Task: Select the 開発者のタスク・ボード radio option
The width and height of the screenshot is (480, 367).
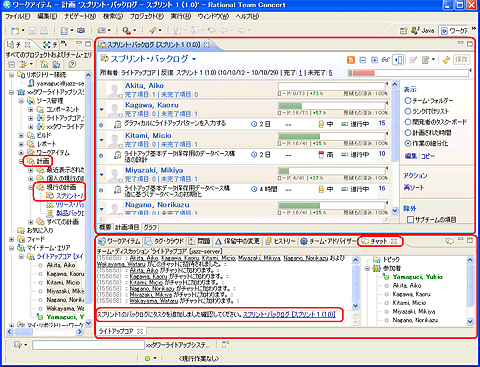Action: 407,122
